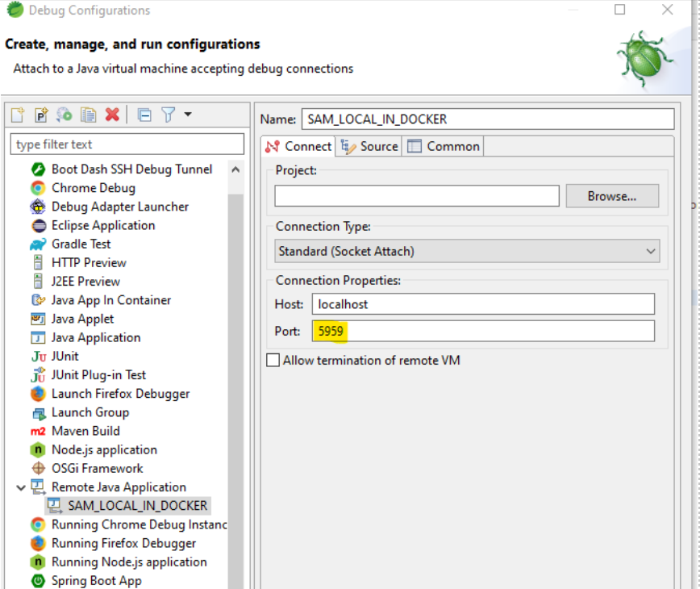Image resolution: width=700 pixels, height=589 pixels.
Task: Click the Debug Adapter Launcher icon
Action: click(x=38, y=207)
